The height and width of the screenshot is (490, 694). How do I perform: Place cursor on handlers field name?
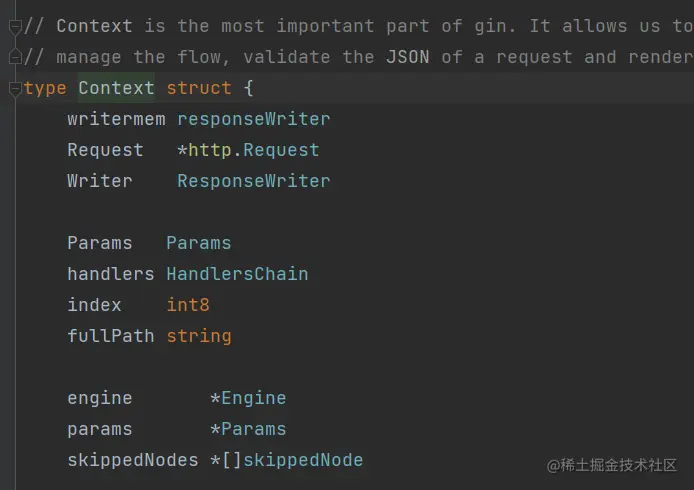(x=110, y=274)
